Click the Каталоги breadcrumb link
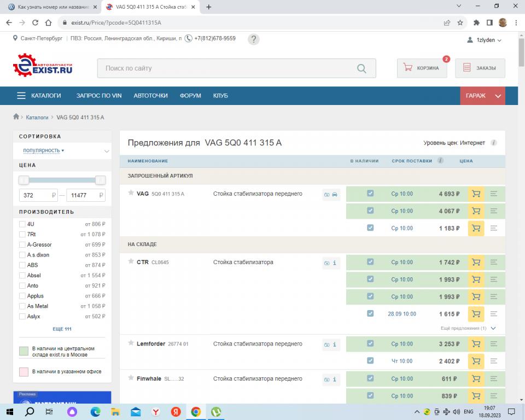This screenshot has height=420, width=525. tap(37, 118)
